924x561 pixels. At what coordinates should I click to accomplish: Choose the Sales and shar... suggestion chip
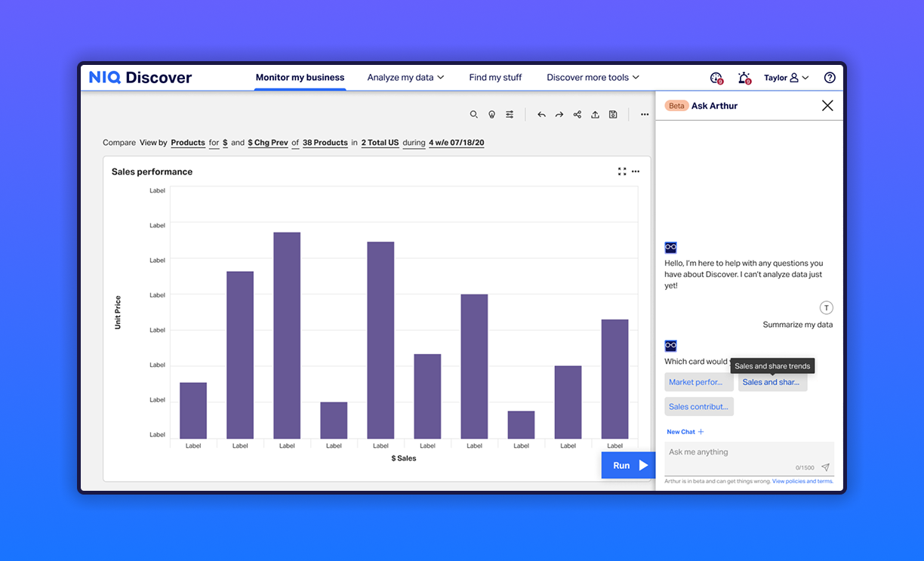point(773,382)
